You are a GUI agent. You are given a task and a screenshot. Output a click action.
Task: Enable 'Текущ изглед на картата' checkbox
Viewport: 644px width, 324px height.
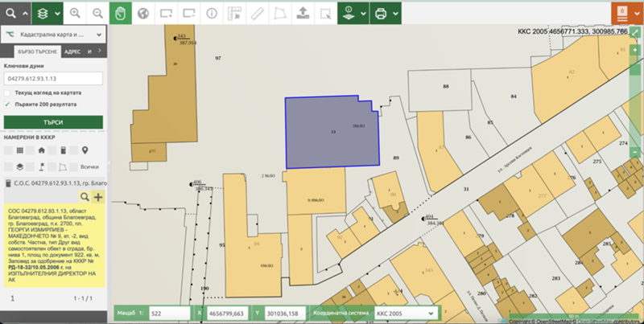point(8,93)
